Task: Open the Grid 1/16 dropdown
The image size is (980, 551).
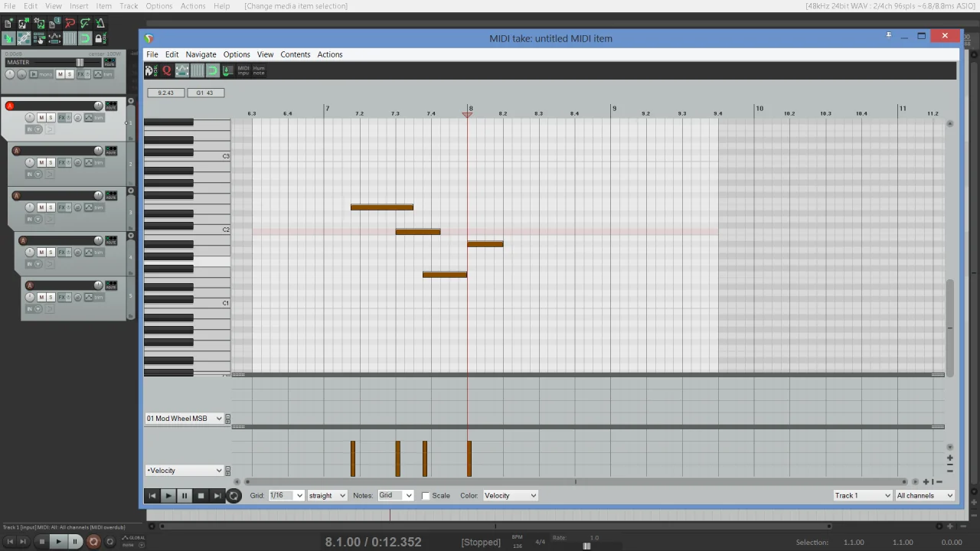Action: (x=286, y=496)
